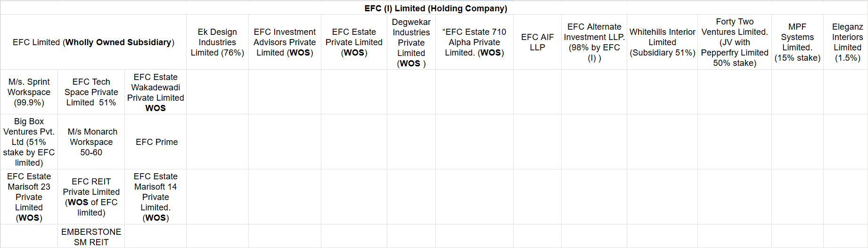Select the Eleganz Interiors Limited cell
Image resolution: width=868 pixels, height=248 pixels.
[x=847, y=42]
